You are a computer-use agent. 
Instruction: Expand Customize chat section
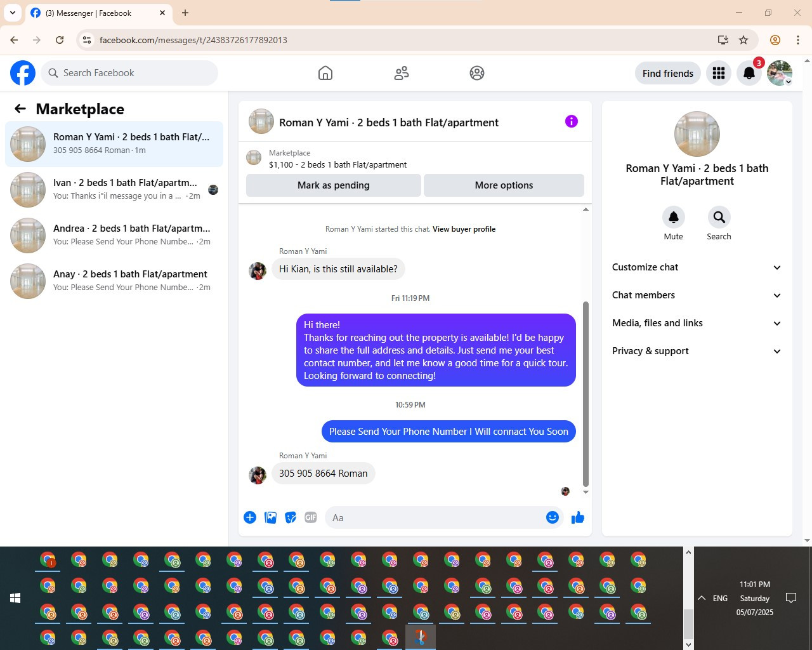pos(697,267)
